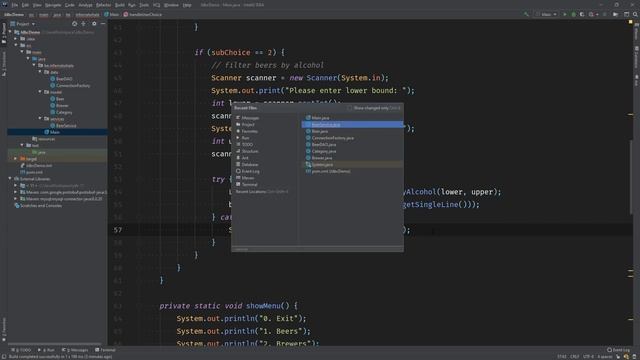This screenshot has height=360, width=640.
Task: Open the View menu
Action: click(x=37, y=5)
